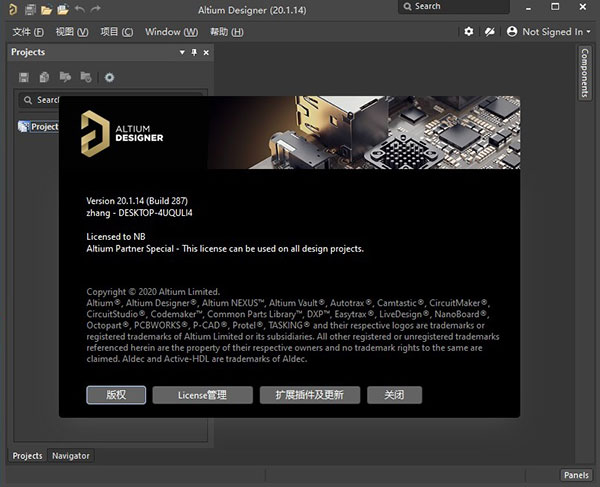Viewport: 600px width, 487px height.
Task: Click the notifications icon beside the gear
Action: pyautogui.click(x=489, y=32)
